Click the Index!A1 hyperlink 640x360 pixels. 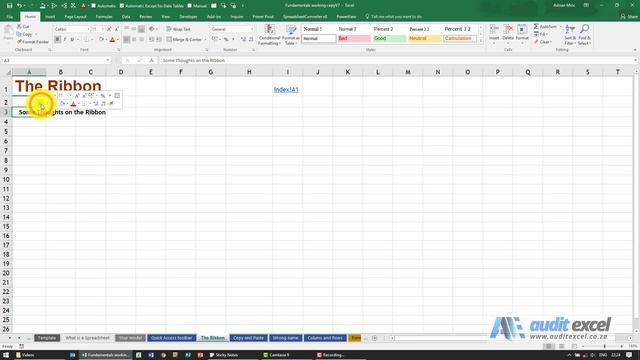[x=286, y=89]
